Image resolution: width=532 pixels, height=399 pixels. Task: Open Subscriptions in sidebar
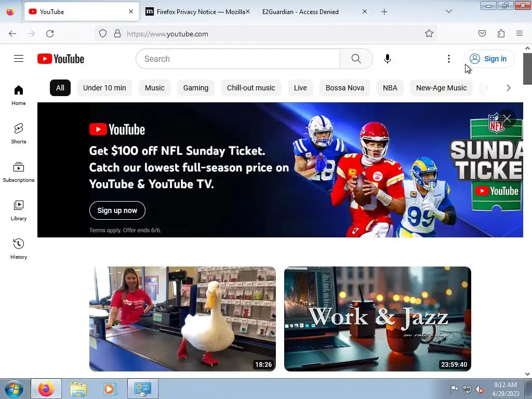[x=19, y=172]
